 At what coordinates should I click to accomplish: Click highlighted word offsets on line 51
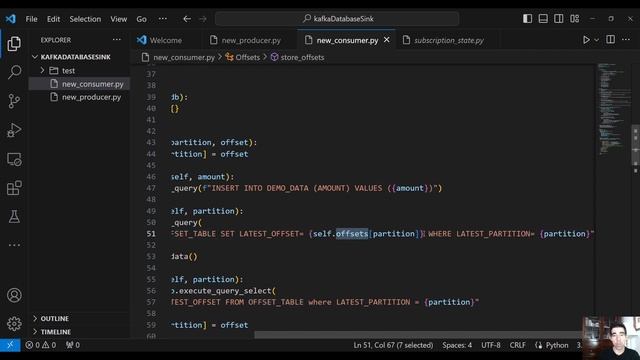click(x=352, y=233)
